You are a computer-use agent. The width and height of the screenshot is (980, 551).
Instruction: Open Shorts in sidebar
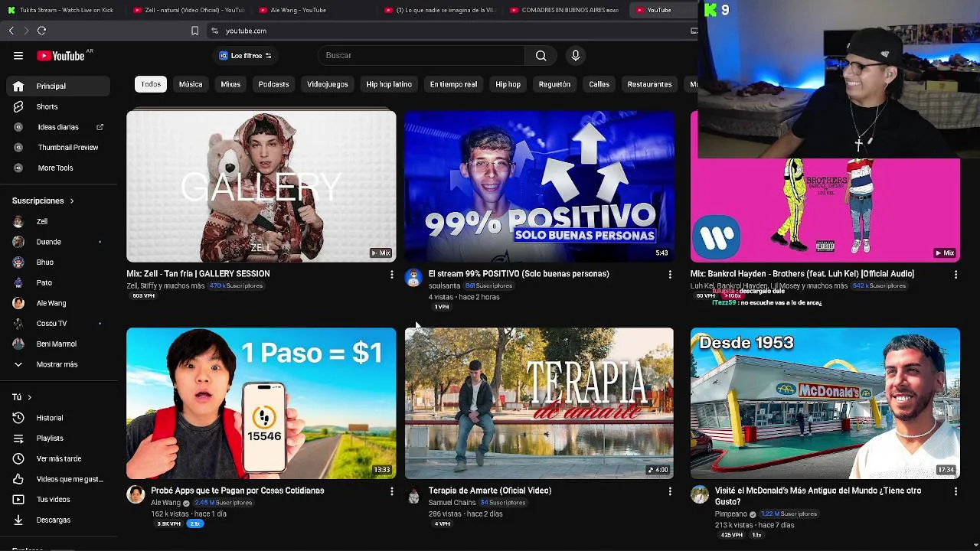click(58, 106)
